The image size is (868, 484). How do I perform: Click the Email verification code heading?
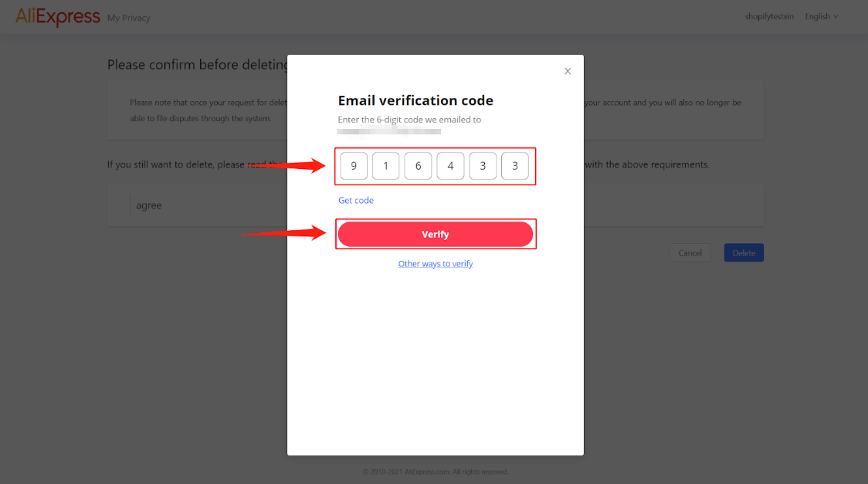[415, 100]
